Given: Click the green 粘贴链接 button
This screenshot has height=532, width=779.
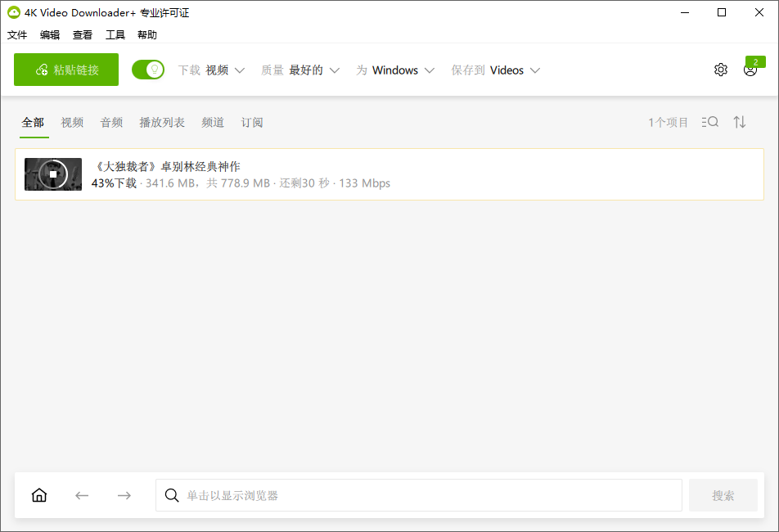Looking at the screenshot, I should point(65,70).
